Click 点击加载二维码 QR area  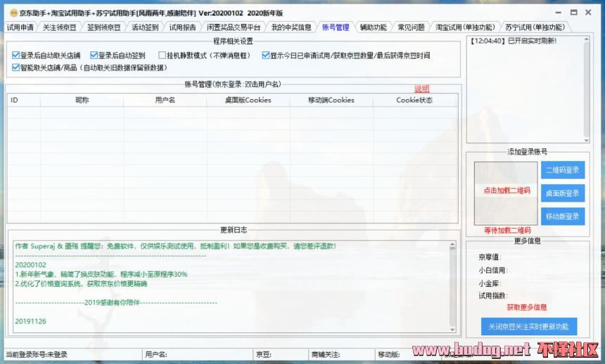[x=506, y=193]
